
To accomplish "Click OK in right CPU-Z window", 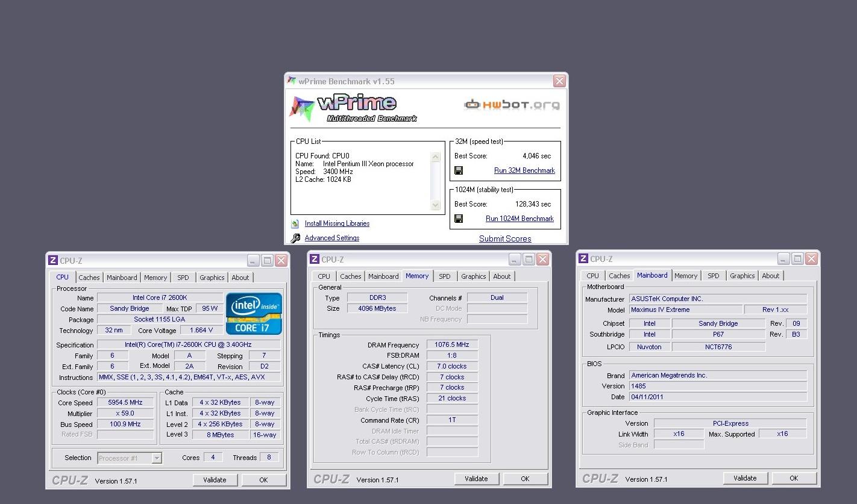I will pos(794,478).
